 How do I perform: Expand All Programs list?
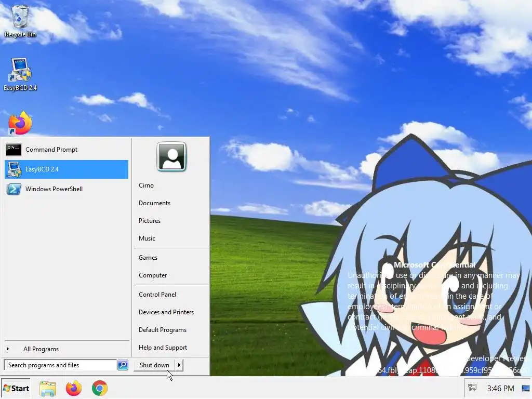[41, 349]
